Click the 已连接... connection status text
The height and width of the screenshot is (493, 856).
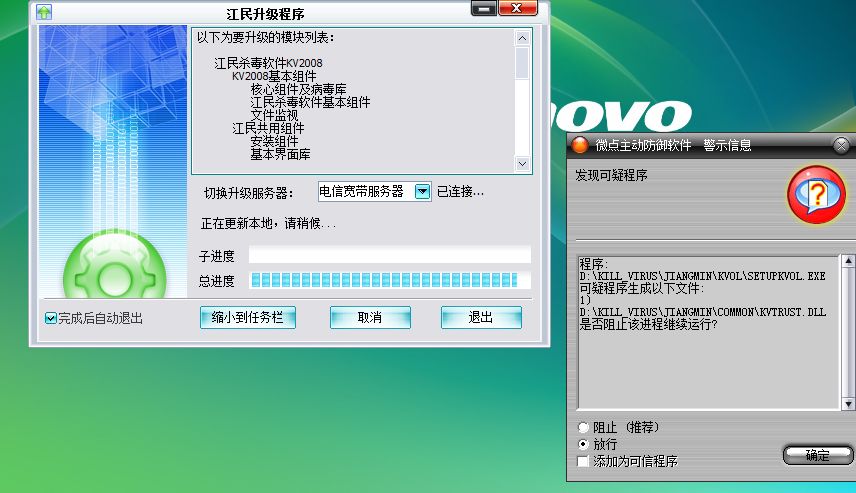click(x=460, y=192)
